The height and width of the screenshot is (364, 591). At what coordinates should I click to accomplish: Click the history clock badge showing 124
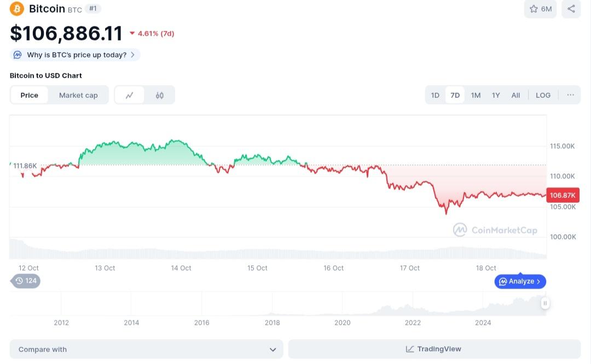[26, 281]
